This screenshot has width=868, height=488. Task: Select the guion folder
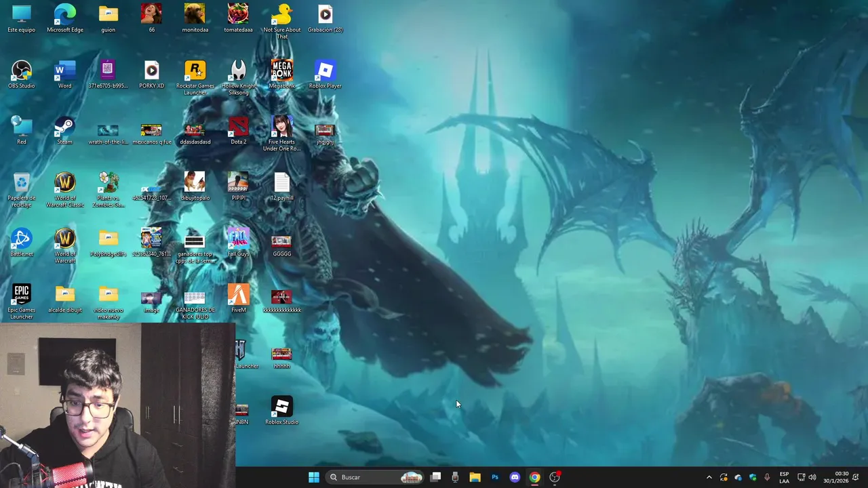tap(108, 18)
